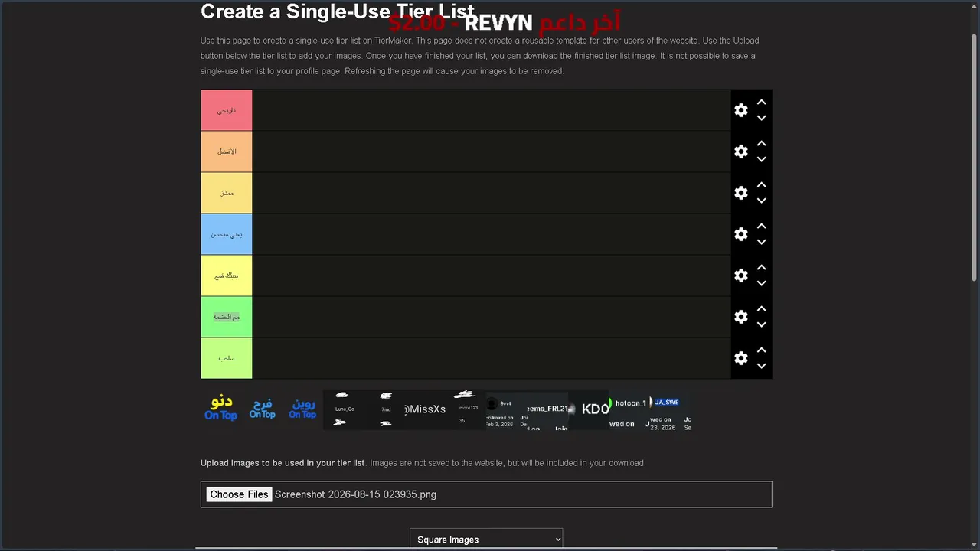Select the دنو On Top image

coord(220,409)
